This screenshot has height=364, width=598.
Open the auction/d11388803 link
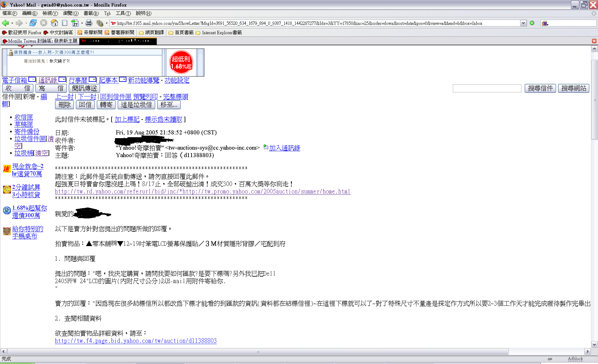(x=136, y=341)
